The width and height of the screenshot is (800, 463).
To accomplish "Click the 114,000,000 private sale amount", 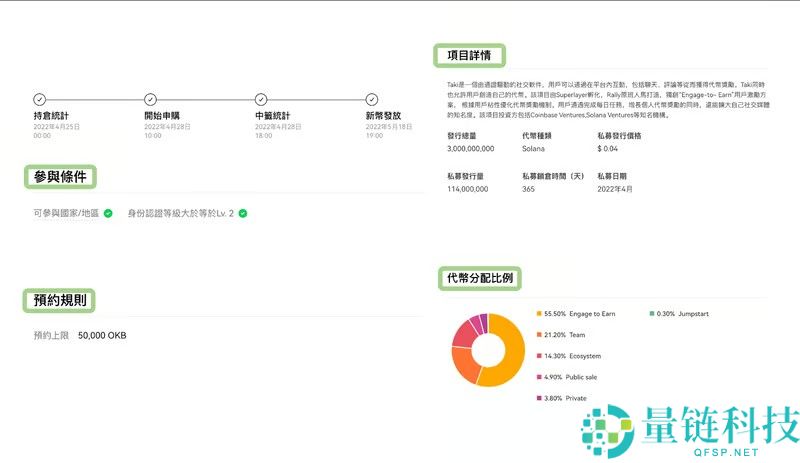I will click(467, 189).
